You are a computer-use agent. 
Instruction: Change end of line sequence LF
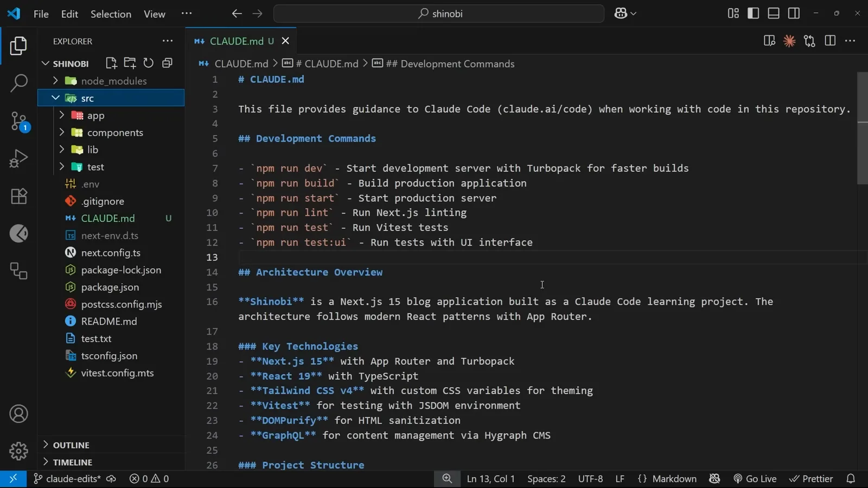click(620, 479)
